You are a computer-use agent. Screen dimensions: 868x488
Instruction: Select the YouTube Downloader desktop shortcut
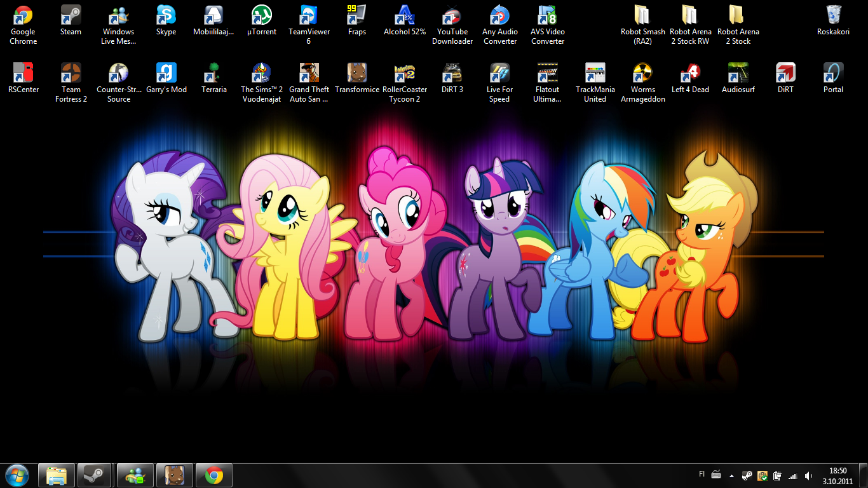[x=452, y=25]
